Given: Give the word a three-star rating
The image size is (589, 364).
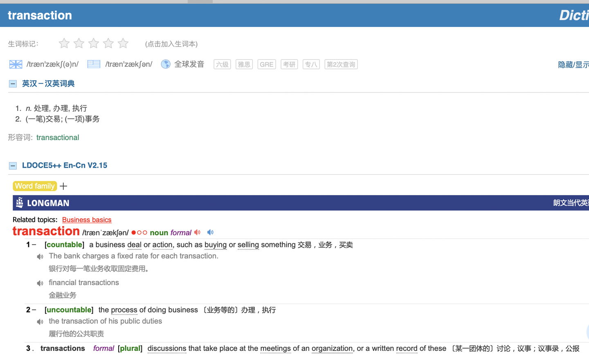Looking at the screenshot, I should click(x=93, y=43).
